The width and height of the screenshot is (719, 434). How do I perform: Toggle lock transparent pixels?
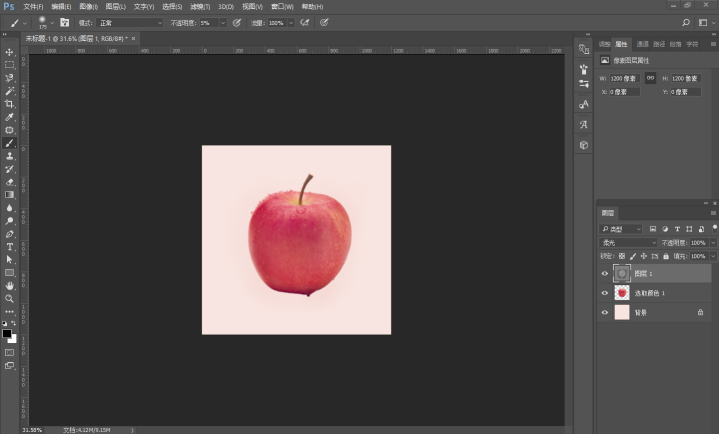click(622, 256)
